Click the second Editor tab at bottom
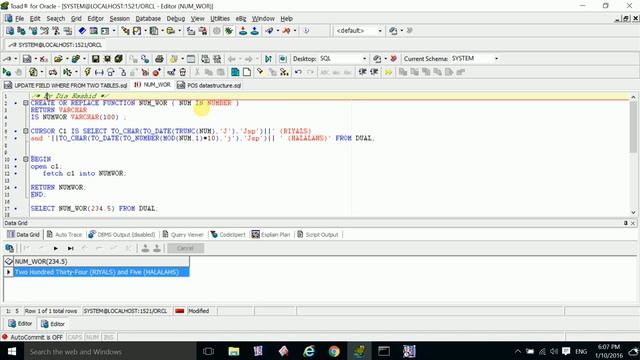The width and height of the screenshot is (640, 360). click(x=52, y=324)
